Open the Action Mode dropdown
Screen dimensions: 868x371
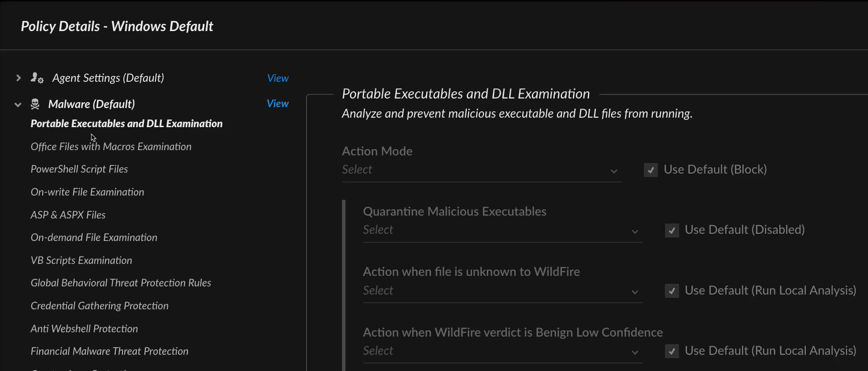481,170
